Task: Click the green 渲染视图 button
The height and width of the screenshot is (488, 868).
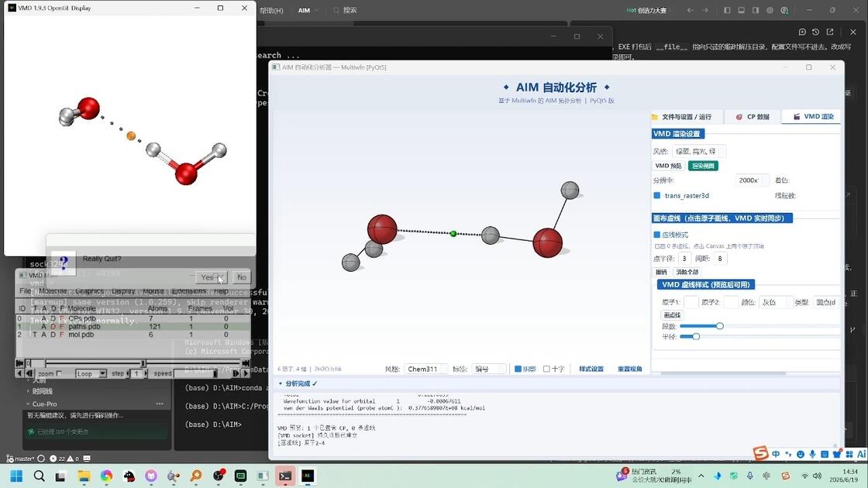Action: (703, 166)
